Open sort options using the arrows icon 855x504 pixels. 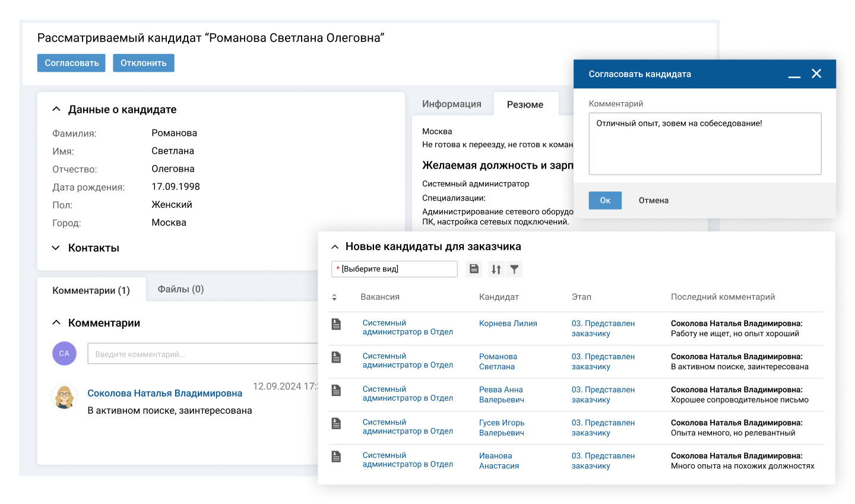496,268
